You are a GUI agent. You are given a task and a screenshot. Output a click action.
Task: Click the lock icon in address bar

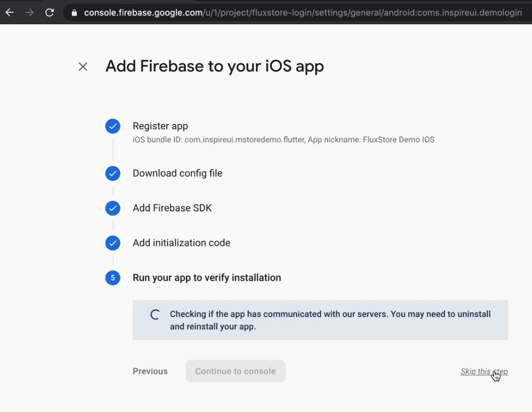(x=74, y=13)
